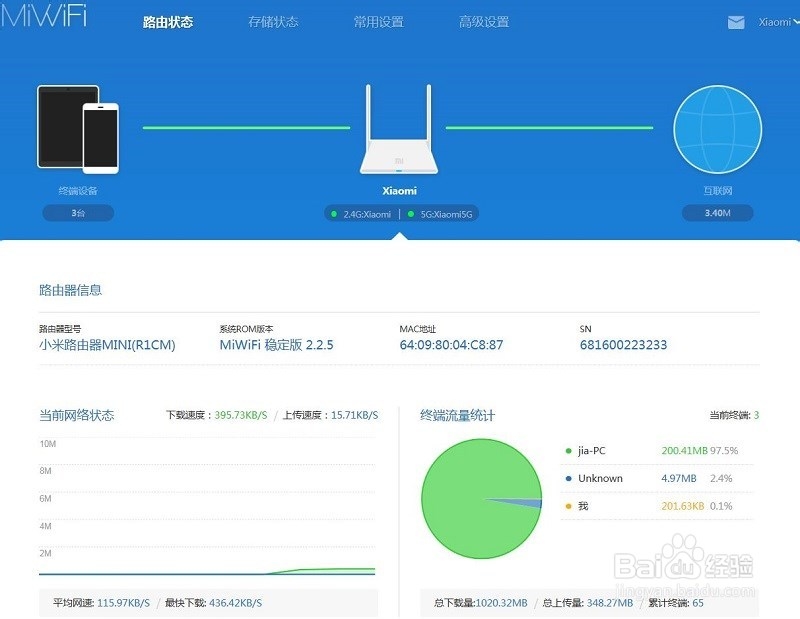Click the 5G:Xiaomi5G network indicator
The image size is (800, 619).
coord(440,214)
